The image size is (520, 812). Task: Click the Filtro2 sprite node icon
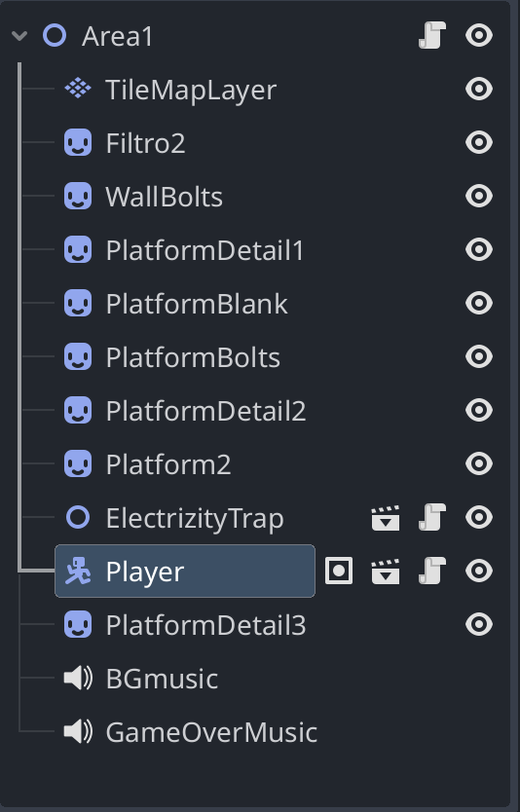coord(78,142)
